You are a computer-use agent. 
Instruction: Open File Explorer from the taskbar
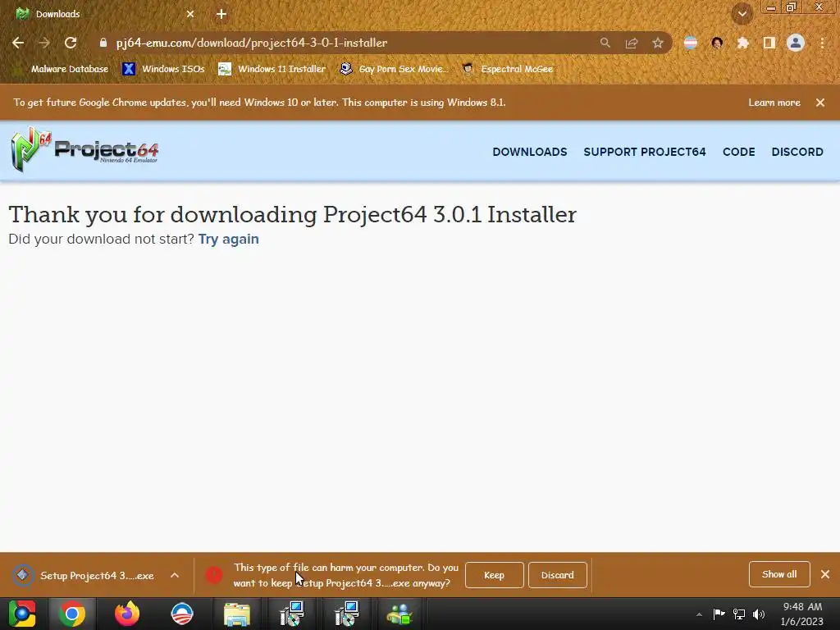pos(237,614)
